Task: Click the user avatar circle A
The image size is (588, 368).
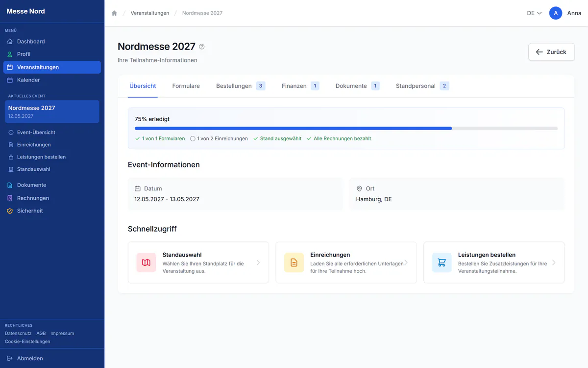Action: tap(556, 13)
